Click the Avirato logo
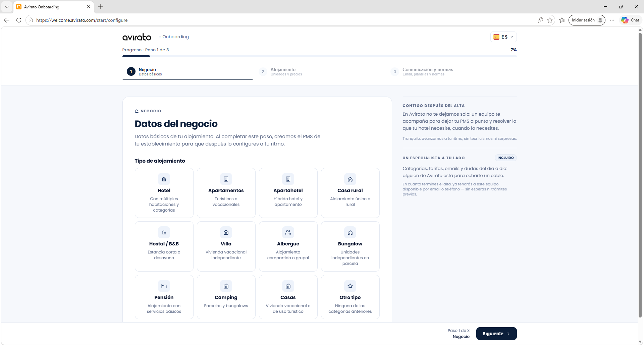This screenshot has height=346, width=644. (x=137, y=37)
